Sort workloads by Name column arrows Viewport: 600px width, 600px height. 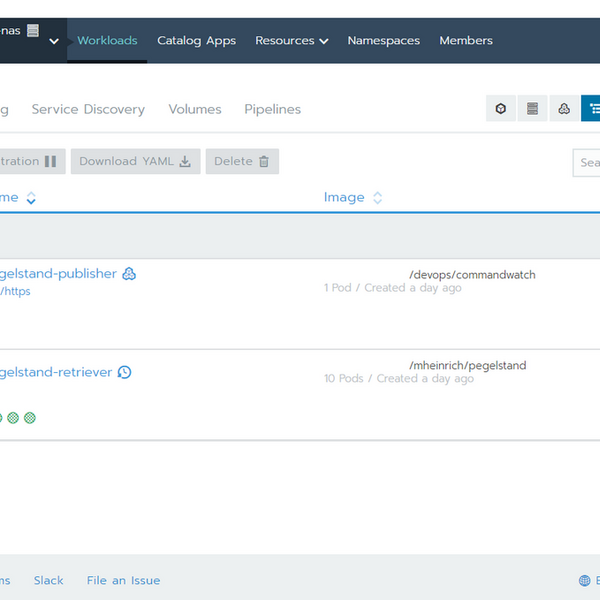pos(31,198)
